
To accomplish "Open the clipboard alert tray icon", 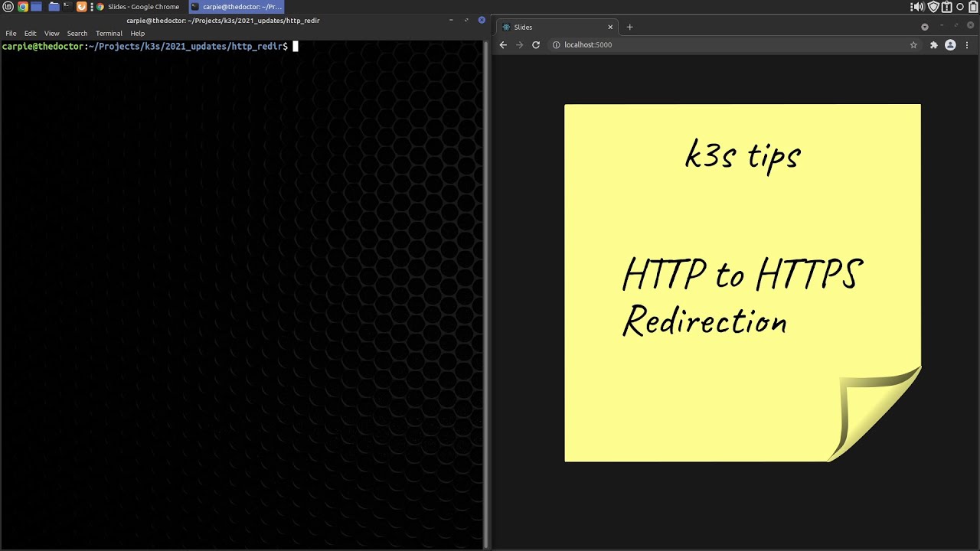I will click(x=946, y=7).
